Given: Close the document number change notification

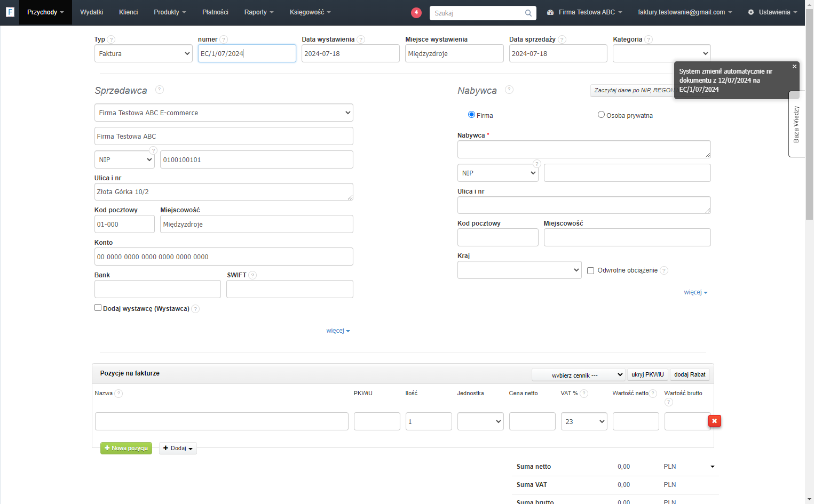Looking at the screenshot, I should click(x=794, y=67).
